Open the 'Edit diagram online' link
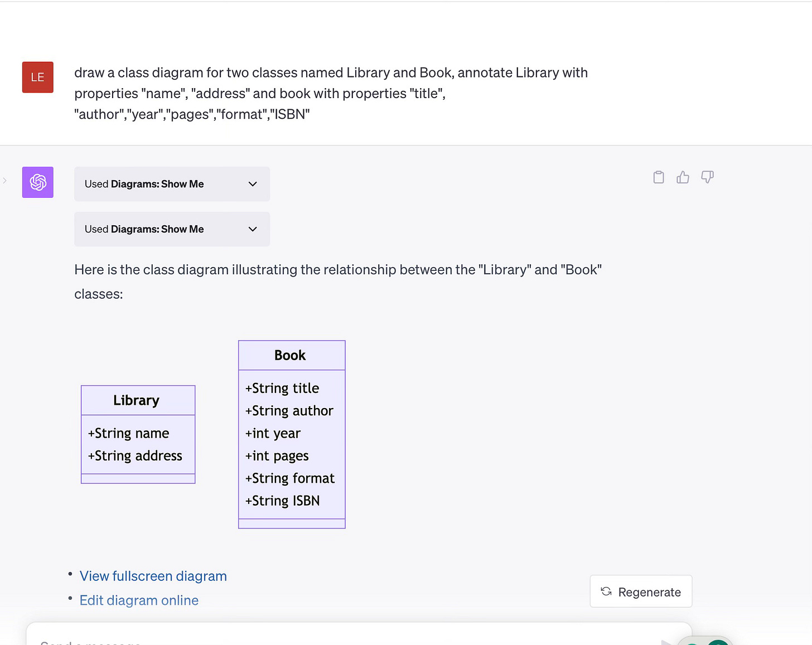Screen dimensions: 812x645 [139, 600]
